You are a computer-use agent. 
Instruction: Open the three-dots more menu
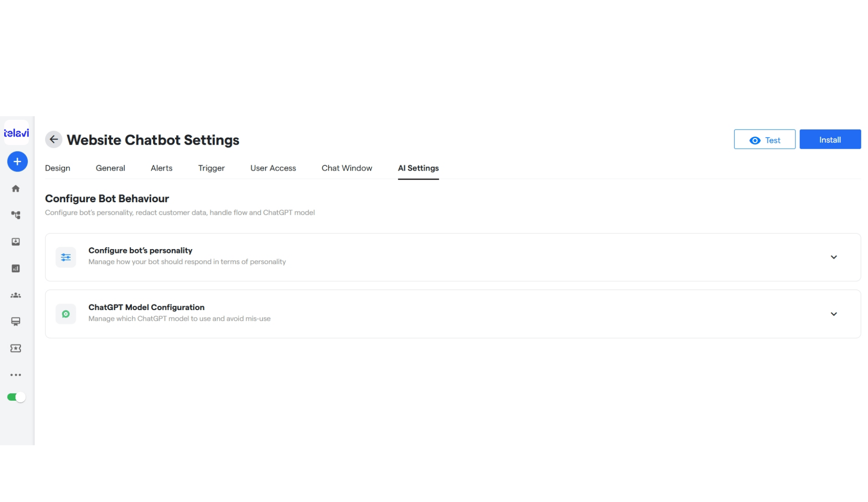16,375
